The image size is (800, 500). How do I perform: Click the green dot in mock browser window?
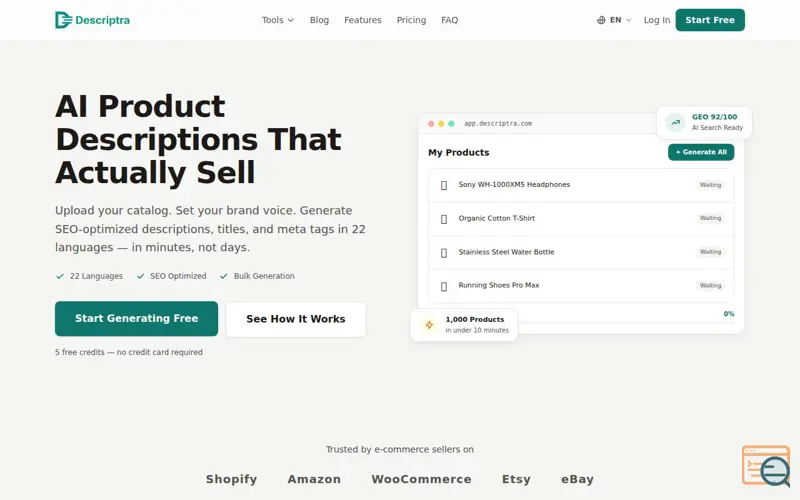pos(451,123)
